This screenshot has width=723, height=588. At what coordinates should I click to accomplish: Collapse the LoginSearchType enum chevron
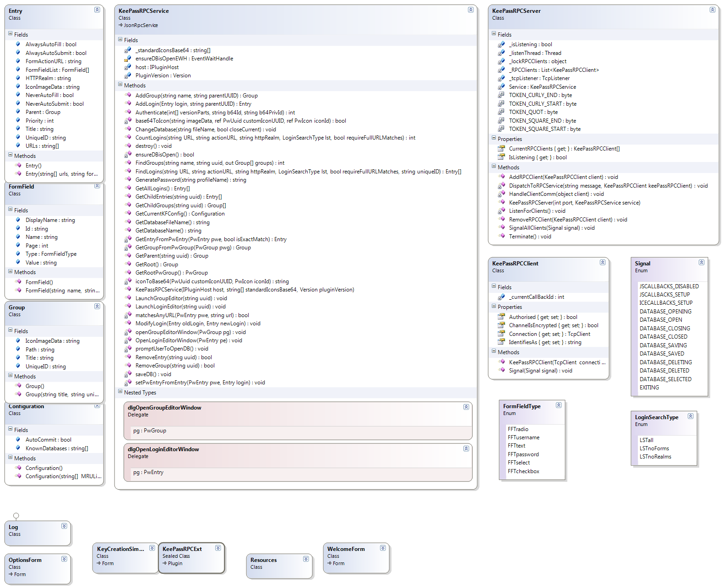690,416
